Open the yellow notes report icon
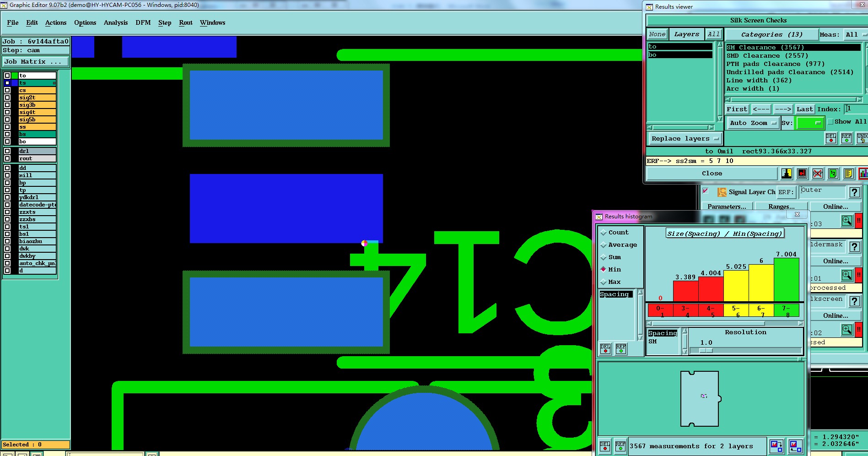This screenshot has height=456, width=868. point(848,173)
